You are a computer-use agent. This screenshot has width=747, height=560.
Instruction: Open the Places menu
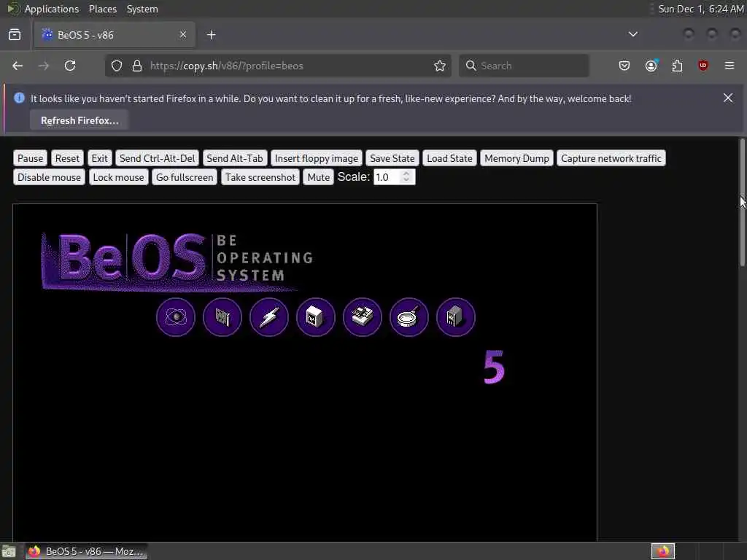pyautogui.click(x=103, y=9)
